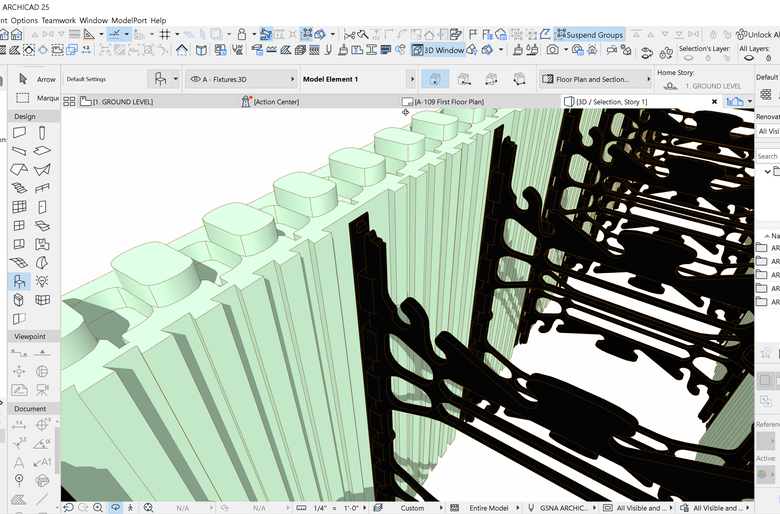Switch to the A-109 First Floor Plan tab
Screen dimensions: 780x514
click(450, 102)
